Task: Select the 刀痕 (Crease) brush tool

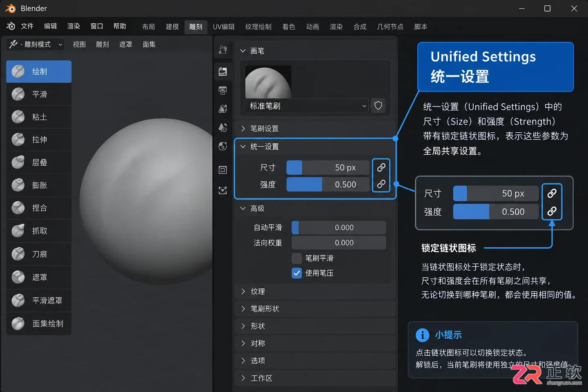Action: point(39,254)
